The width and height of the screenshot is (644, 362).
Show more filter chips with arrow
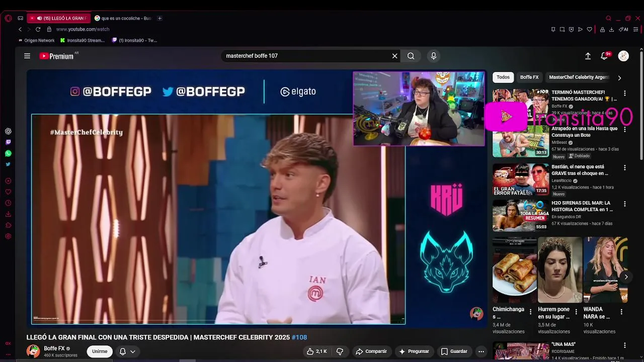[x=619, y=78]
